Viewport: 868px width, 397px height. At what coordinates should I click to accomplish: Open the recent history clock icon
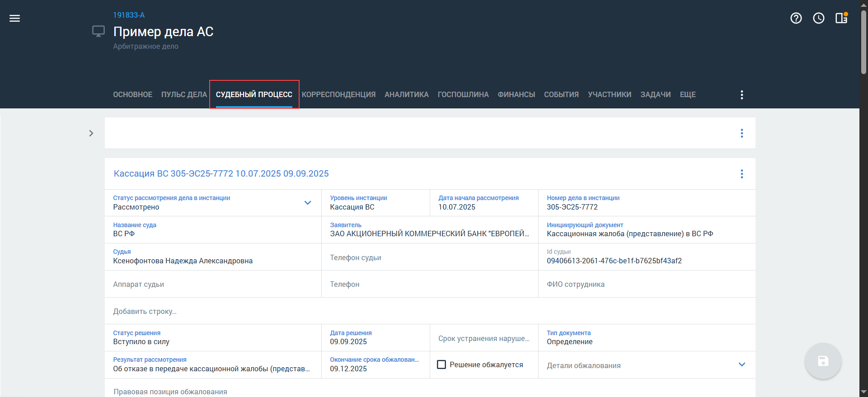tap(819, 18)
